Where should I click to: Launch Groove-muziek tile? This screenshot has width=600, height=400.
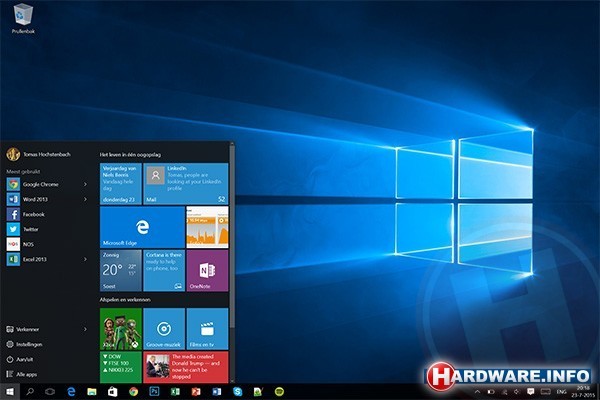pyautogui.click(x=164, y=327)
